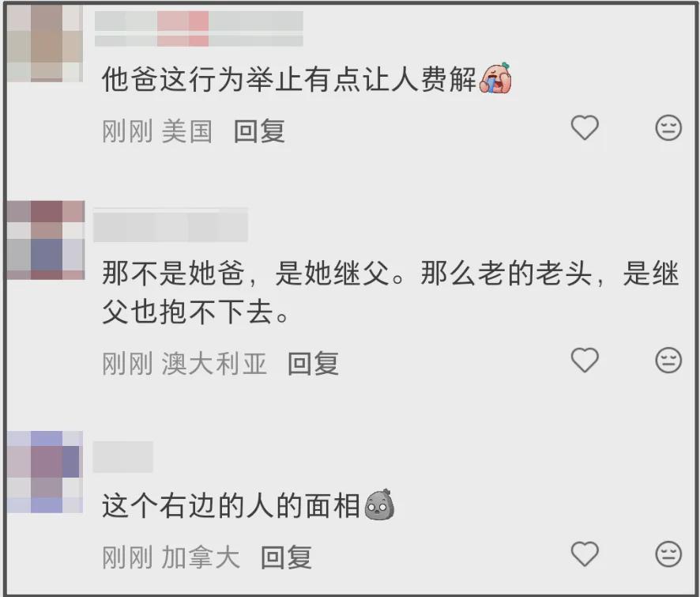Open the first commenter's blurred username
Viewport: 700px width, 597px height.
tap(199, 28)
